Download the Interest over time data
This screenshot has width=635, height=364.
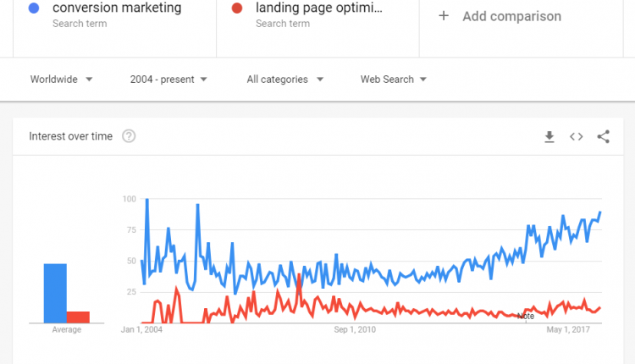[549, 136]
